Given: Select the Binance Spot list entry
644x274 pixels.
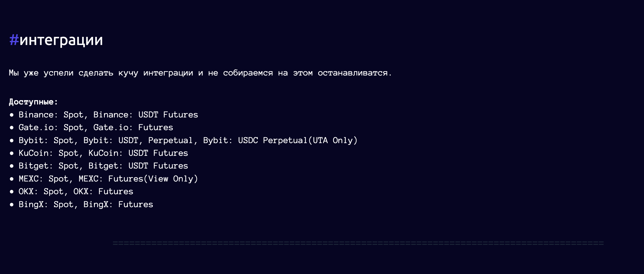Looking at the screenshot, I should [51, 115].
